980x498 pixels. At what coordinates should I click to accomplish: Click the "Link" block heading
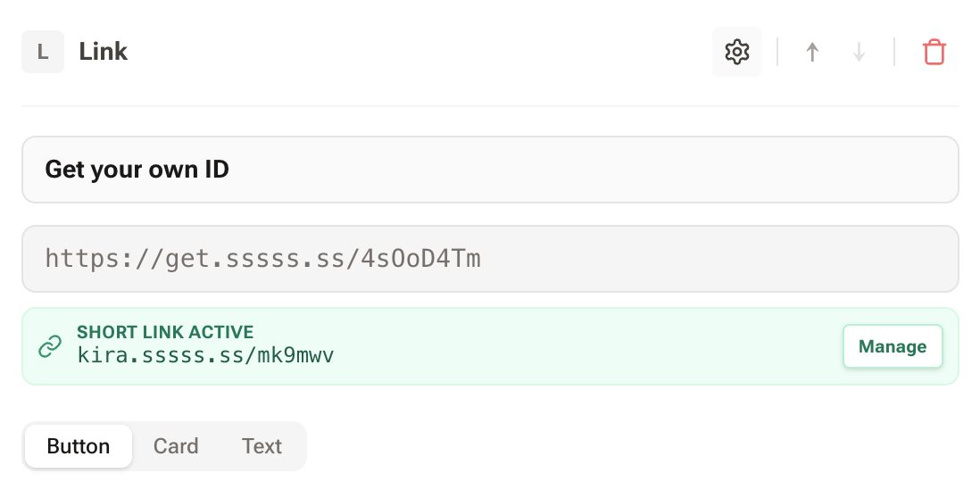[x=104, y=52]
